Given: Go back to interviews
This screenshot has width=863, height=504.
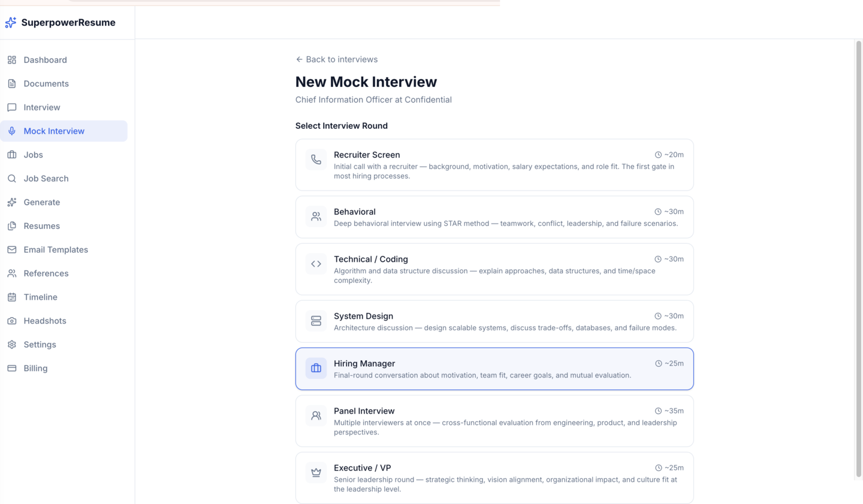Looking at the screenshot, I should pos(336,59).
